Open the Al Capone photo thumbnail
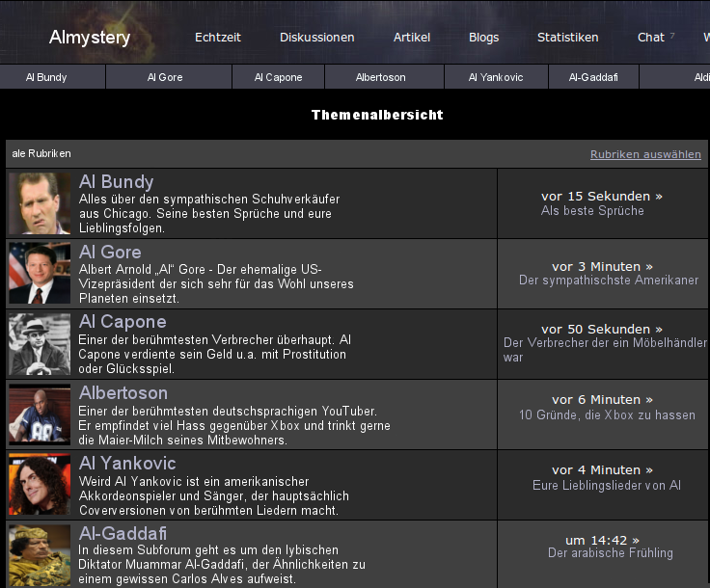 (40, 344)
